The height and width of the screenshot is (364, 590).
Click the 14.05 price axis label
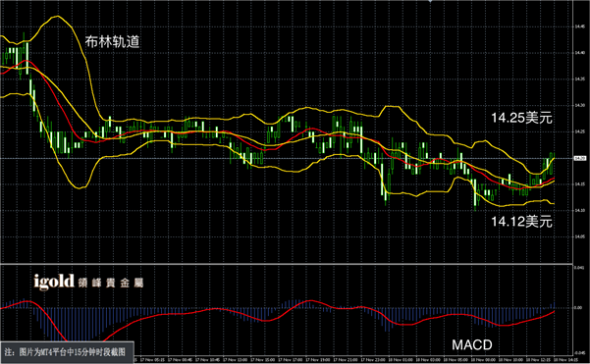click(580, 236)
